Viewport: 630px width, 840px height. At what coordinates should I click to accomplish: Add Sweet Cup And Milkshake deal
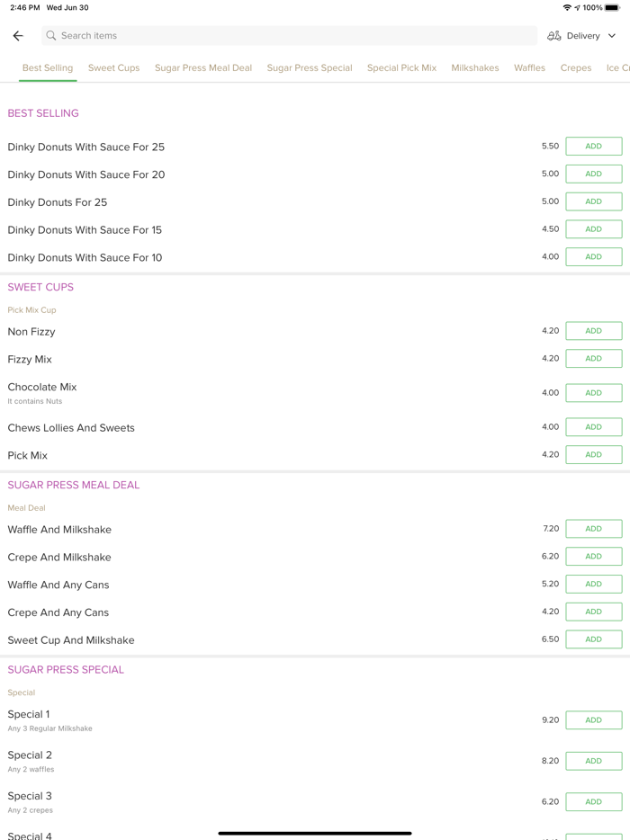click(593, 639)
